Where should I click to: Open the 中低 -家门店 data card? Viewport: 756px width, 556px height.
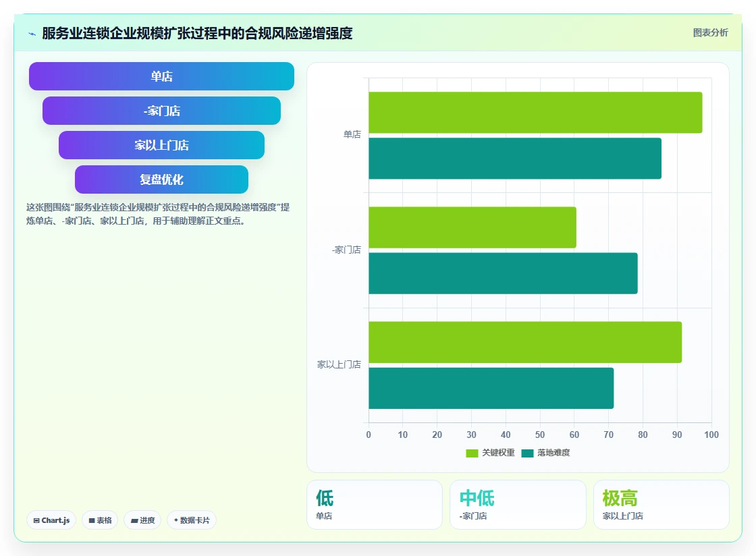coord(518,505)
